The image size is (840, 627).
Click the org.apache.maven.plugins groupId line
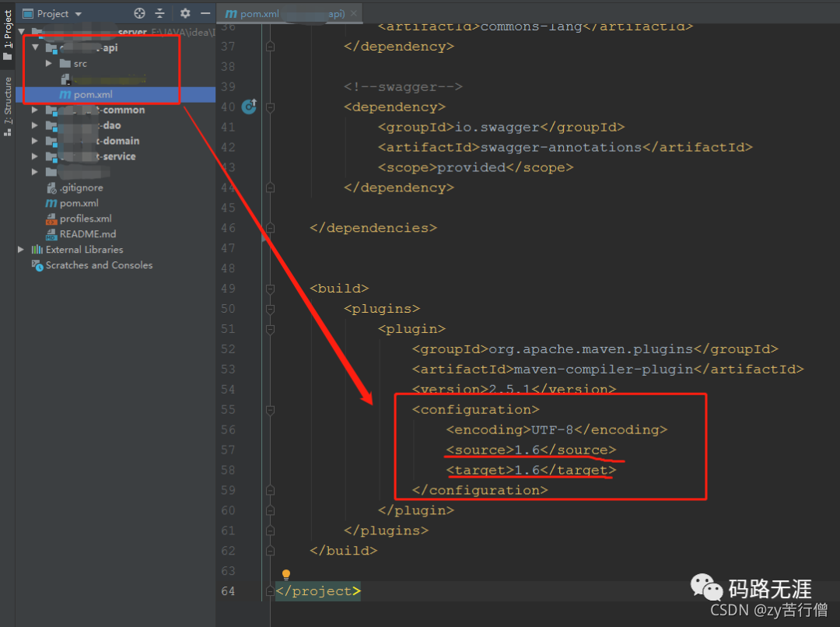pos(595,349)
